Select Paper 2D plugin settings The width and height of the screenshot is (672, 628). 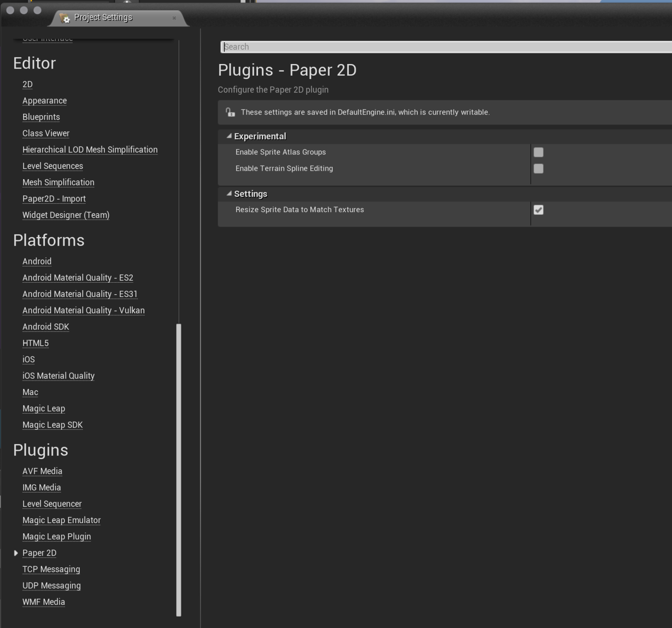point(39,553)
